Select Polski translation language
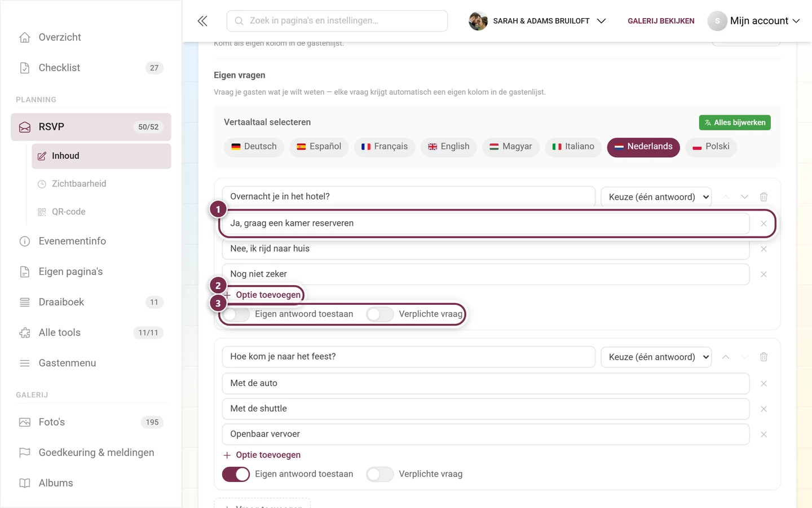Screen dimensions: 812x508 (x=711, y=147)
